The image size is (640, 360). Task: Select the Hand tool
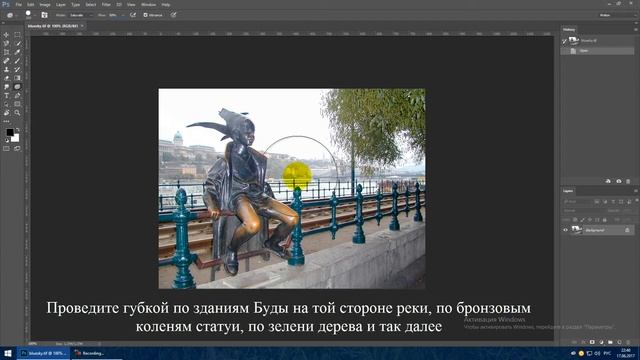click(7, 113)
